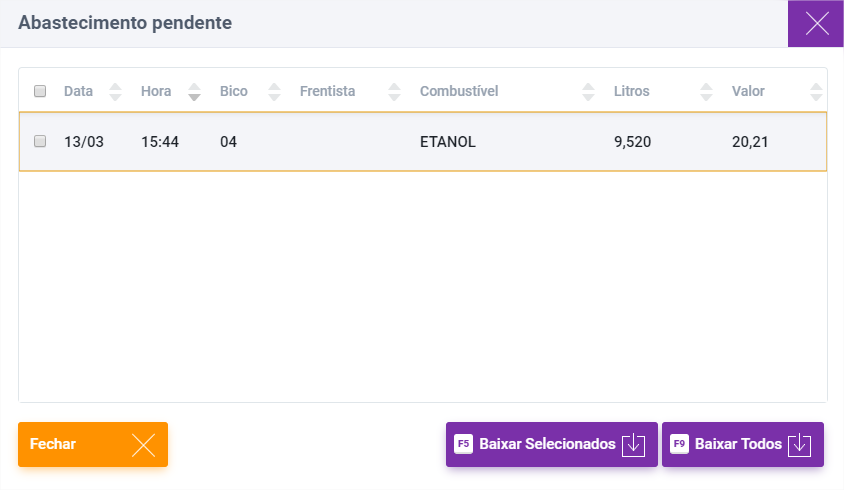
Task: Check the checkbox for the 13/03 row
Action: coord(40,141)
